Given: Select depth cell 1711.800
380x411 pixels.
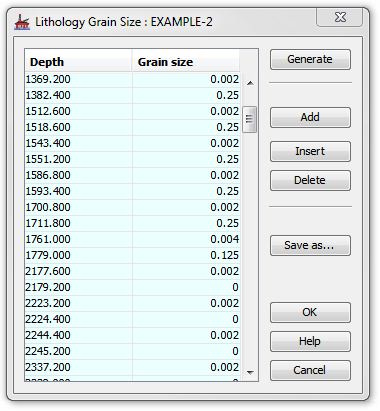Looking at the screenshot, I should tap(79, 223).
